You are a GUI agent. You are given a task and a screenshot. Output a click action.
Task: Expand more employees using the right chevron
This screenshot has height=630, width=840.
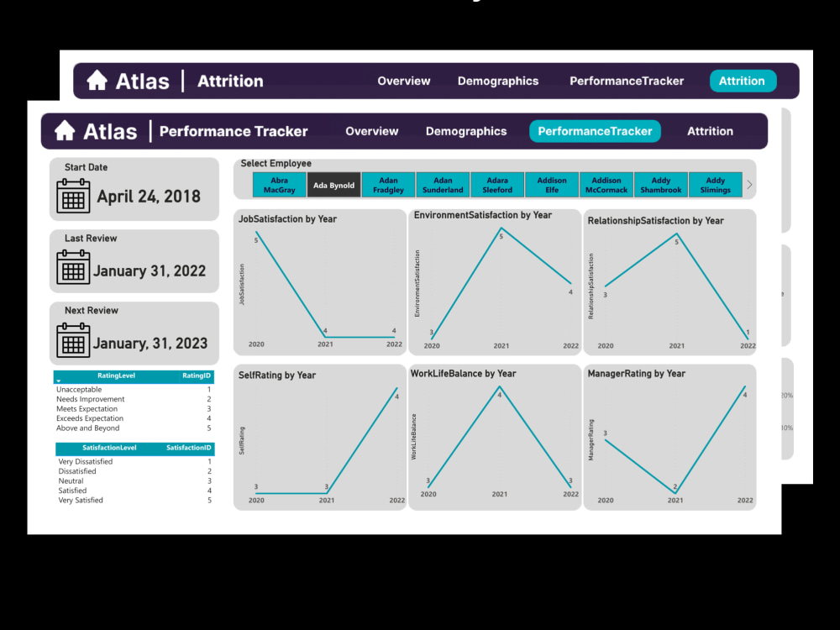[x=748, y=184]
